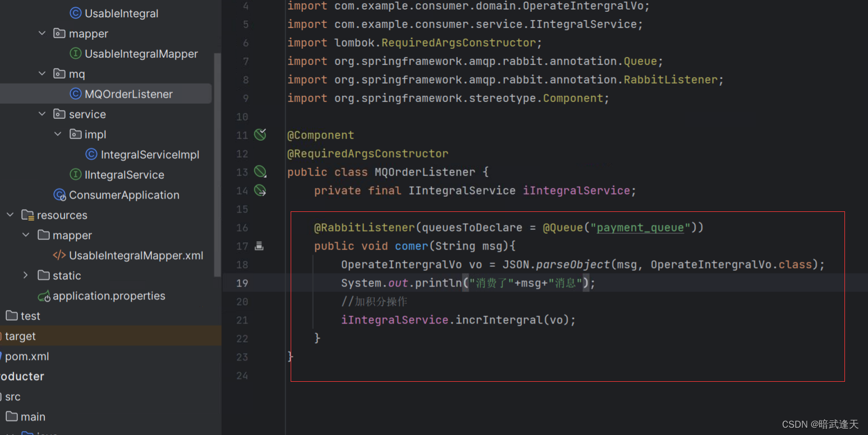Viewport: 868px width, 435px height.
Task: Collapse the resources folder
Action: pos(10,215)
